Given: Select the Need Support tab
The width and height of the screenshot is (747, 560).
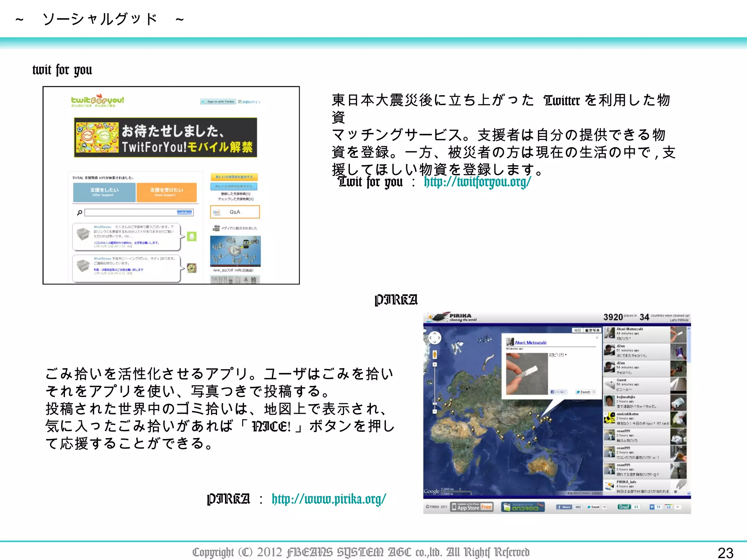Looking at the screenshot, I should tap(166, 192).
